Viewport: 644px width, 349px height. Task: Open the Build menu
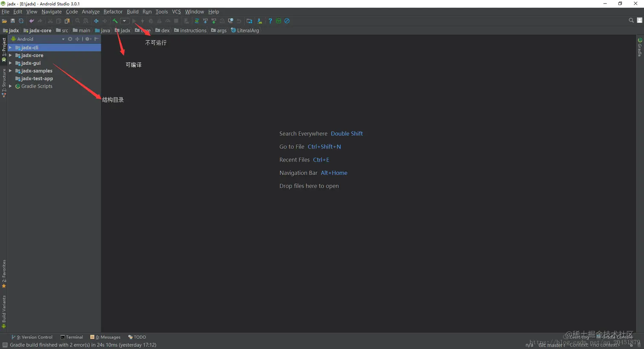(x=132, y=12)
